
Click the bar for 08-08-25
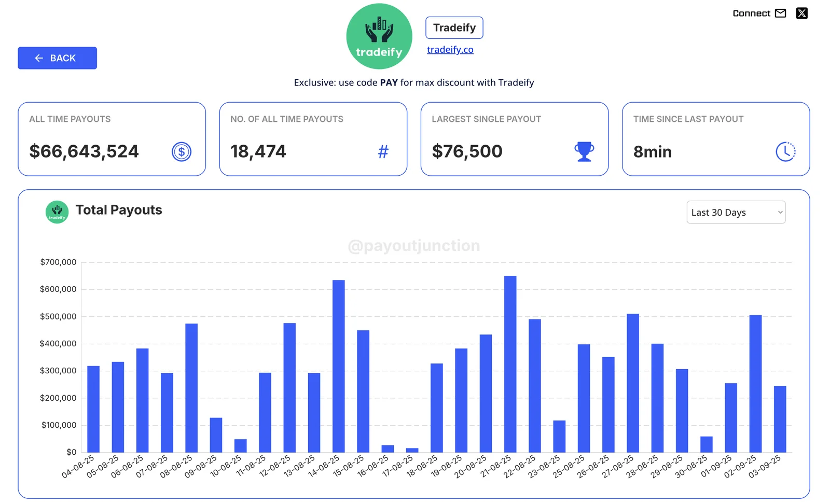click(191, 388)
